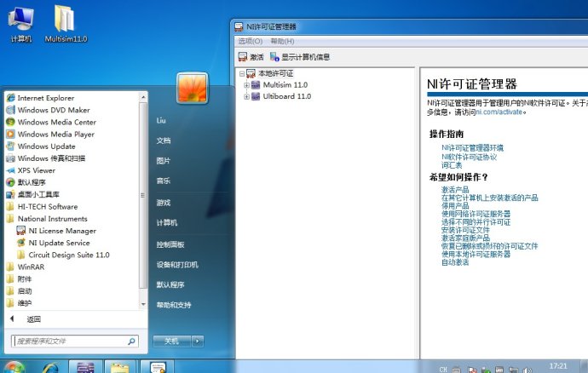This screenshot has width=588, height=373.
Task: Open the ni.com/activate link
Action: point(499,112)
